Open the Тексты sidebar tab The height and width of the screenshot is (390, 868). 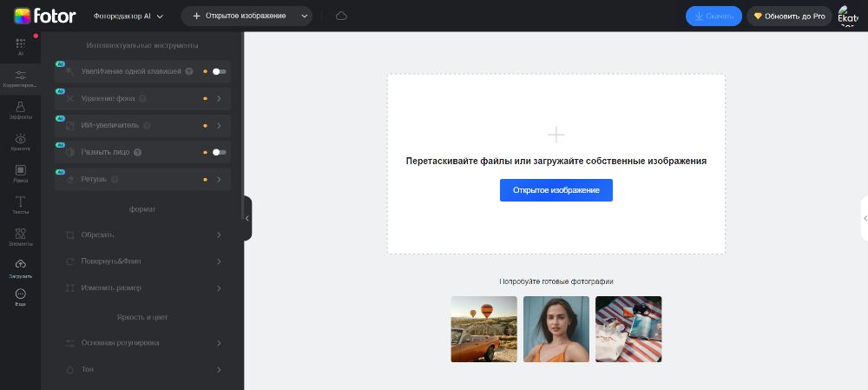[21, 205]
